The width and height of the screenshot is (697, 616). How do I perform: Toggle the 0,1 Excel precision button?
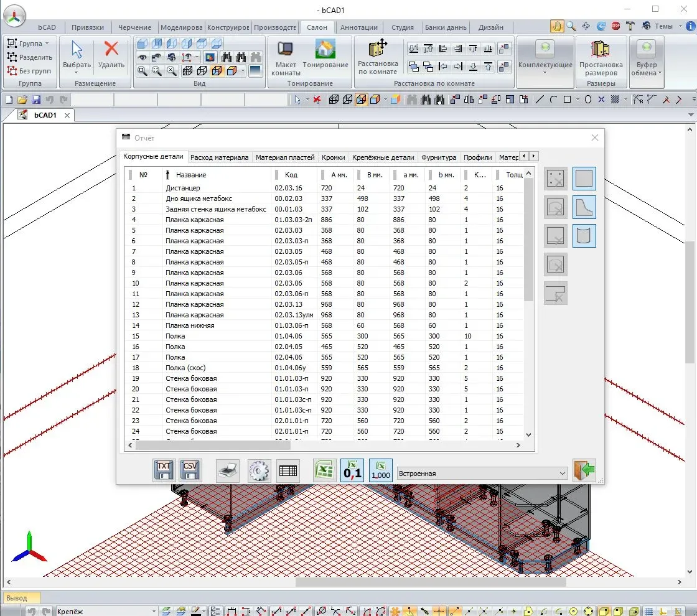coord(352,471)
